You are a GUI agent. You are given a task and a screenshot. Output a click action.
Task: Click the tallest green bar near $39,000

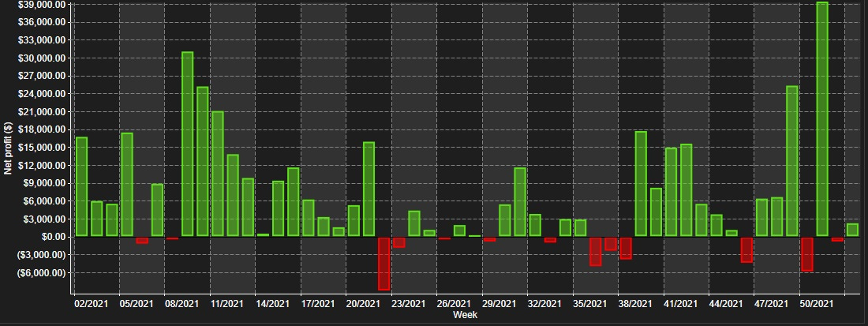pyautogui.click(x=822, y=119)
